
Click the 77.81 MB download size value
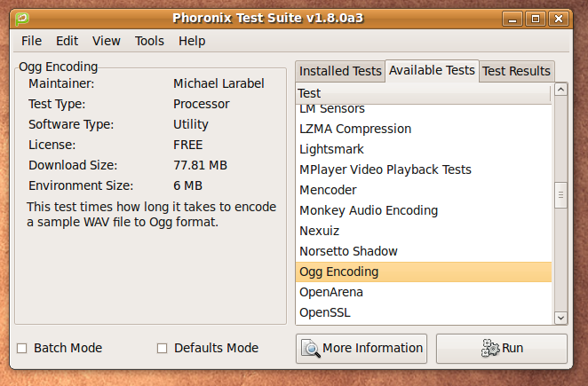coord(200,165)
